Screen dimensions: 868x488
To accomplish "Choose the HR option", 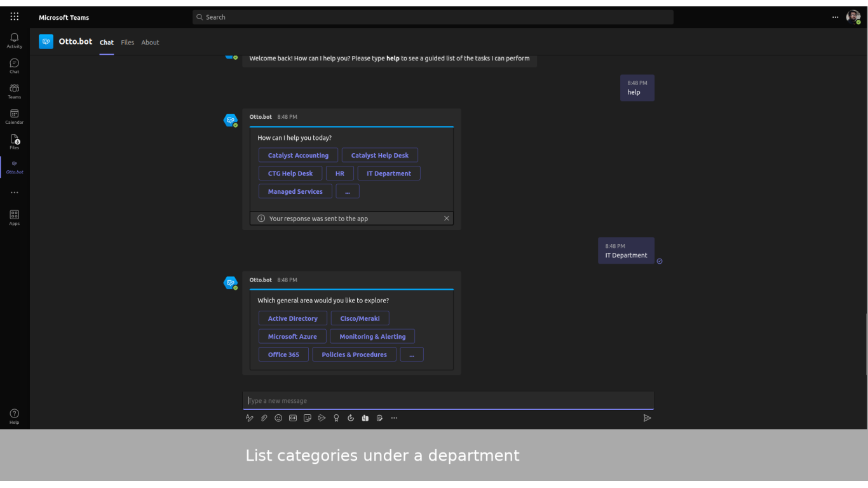I will click(x=340, y=173).
